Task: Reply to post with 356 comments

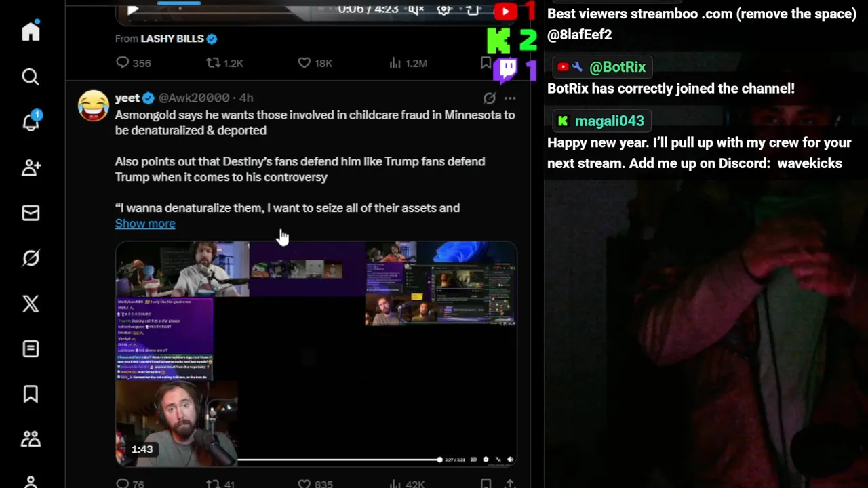Action: click(133, 63)
